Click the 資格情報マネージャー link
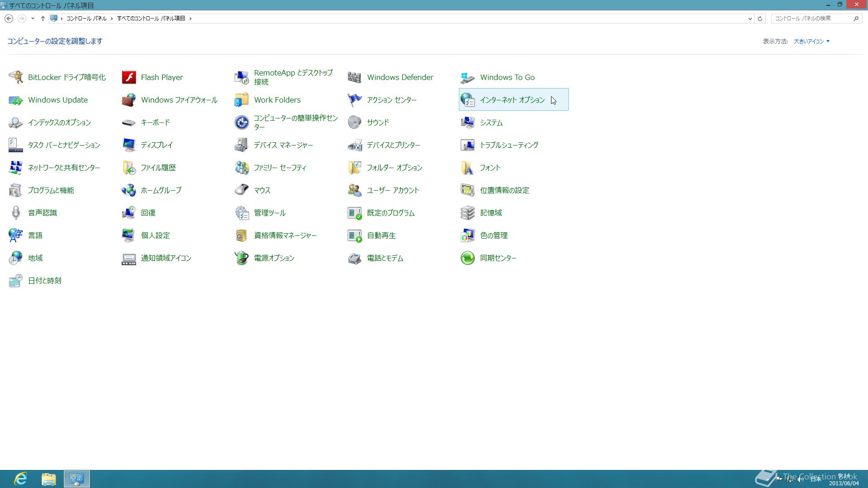 [x=285, y=235]
